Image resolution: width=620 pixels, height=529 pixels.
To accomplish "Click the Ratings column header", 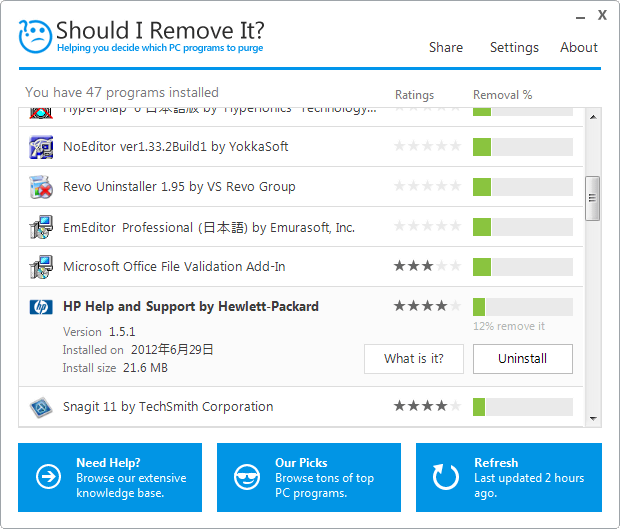I will [x=414, y=95].
